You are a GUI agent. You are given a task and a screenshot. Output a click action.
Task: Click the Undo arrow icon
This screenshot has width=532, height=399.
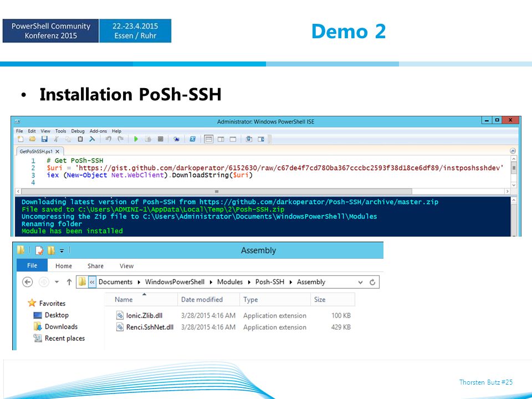click(108, 139)
